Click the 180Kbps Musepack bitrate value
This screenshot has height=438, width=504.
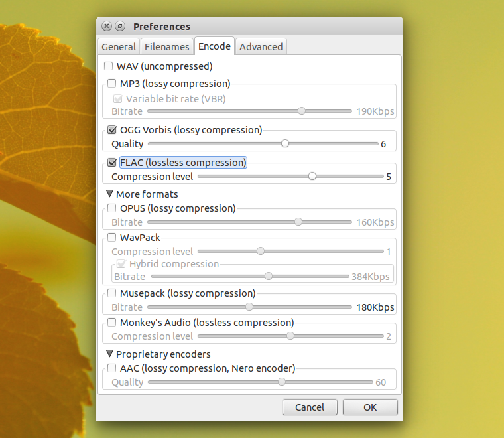(x=375, y=307)
